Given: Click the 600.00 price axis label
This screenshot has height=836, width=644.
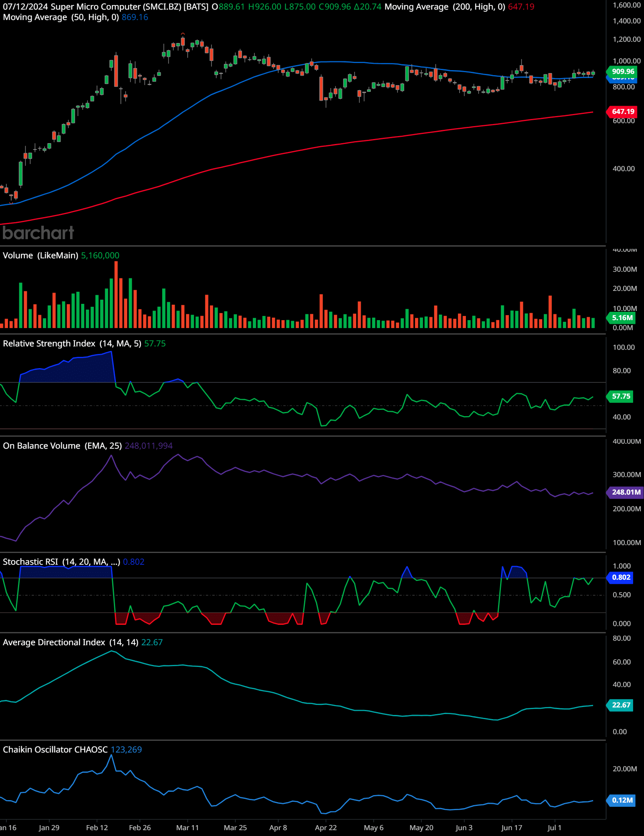Looking at the screenshot, I should pos(624,121).
